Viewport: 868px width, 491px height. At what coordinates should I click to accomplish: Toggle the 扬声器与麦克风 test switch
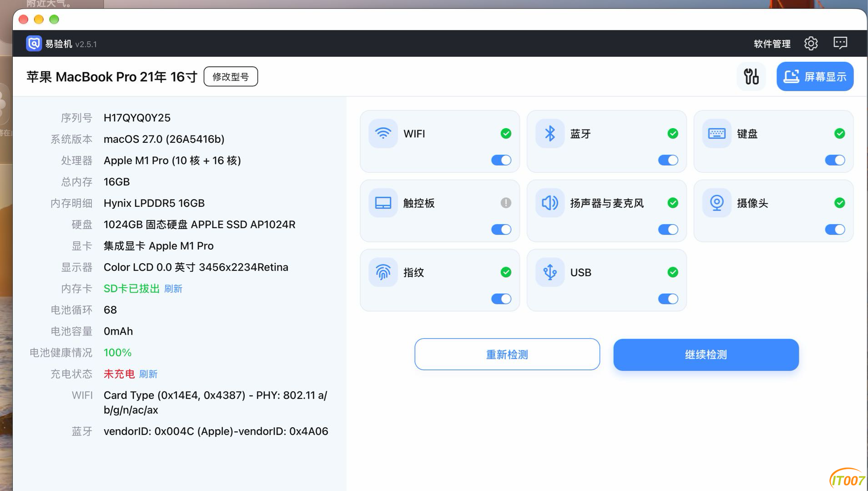coord(668,230)
